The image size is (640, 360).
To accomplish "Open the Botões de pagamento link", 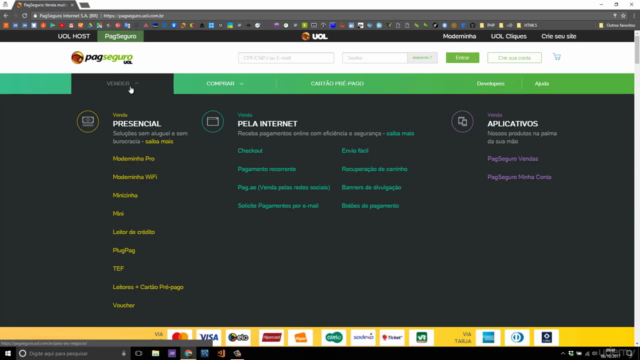I will [370, 206].
